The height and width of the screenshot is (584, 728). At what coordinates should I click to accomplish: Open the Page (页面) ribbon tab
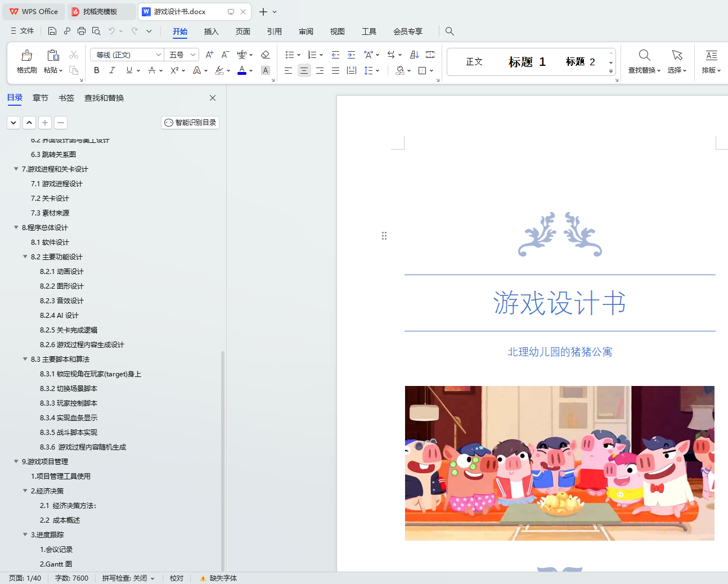pyautogui.click(x=242, y=32)
